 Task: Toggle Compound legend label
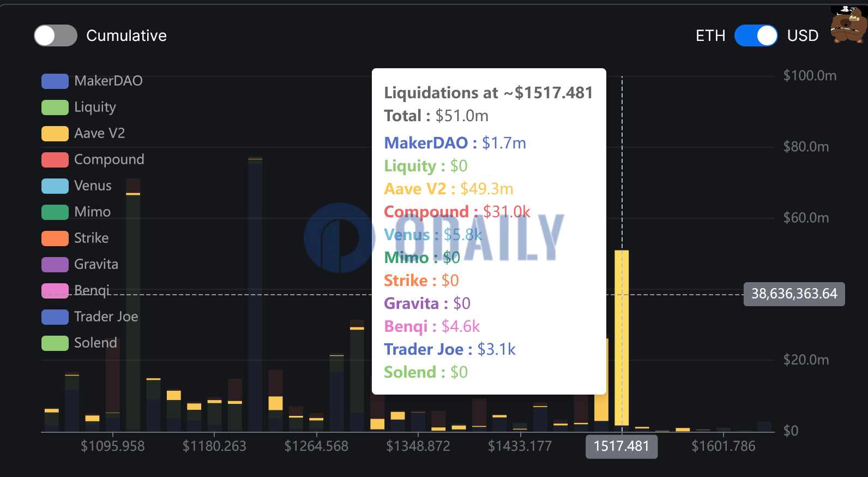point(109,159)
